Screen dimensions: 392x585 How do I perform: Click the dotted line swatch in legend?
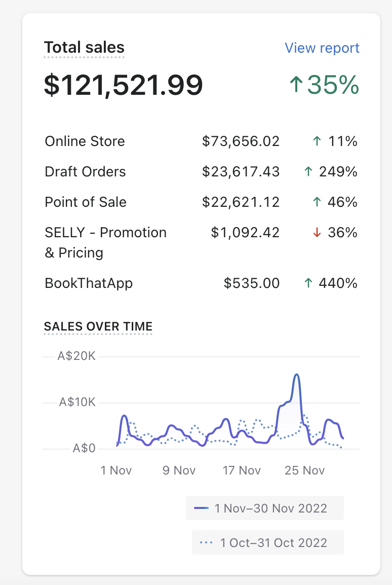point(206,542)
